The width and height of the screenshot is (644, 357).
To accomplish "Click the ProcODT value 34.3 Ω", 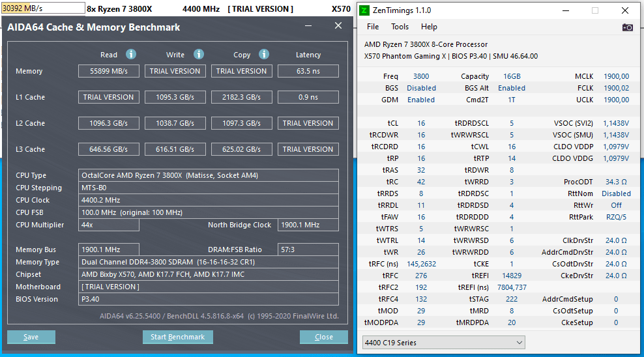I will (616, 182).
